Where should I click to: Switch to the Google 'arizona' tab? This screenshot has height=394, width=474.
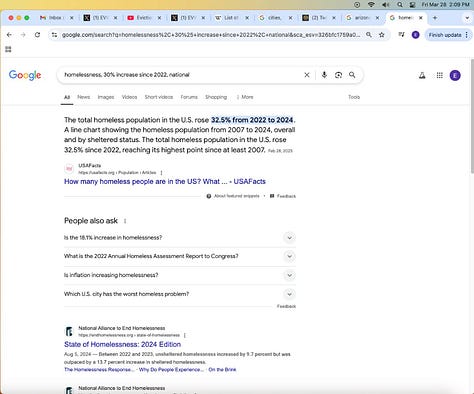362,18
